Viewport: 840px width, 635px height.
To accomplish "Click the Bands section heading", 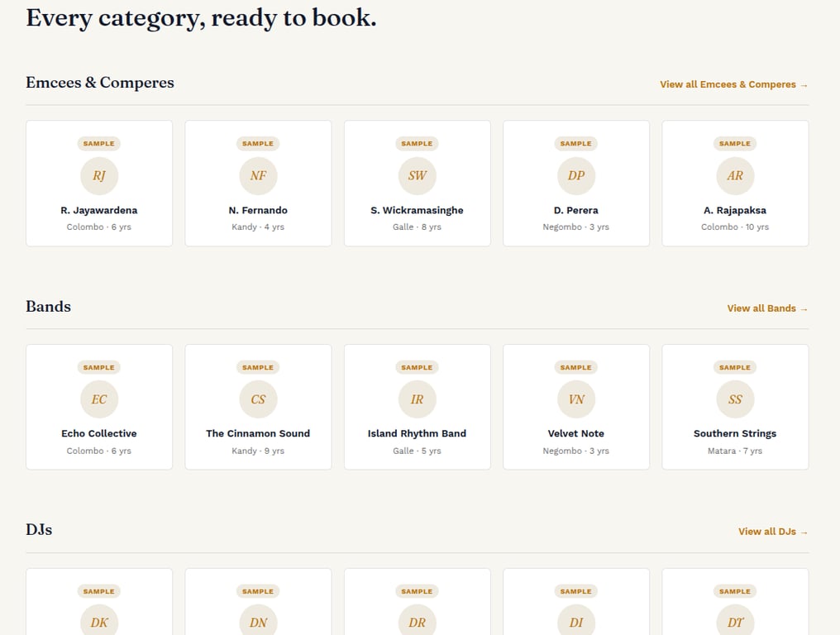I will (48, 307).
